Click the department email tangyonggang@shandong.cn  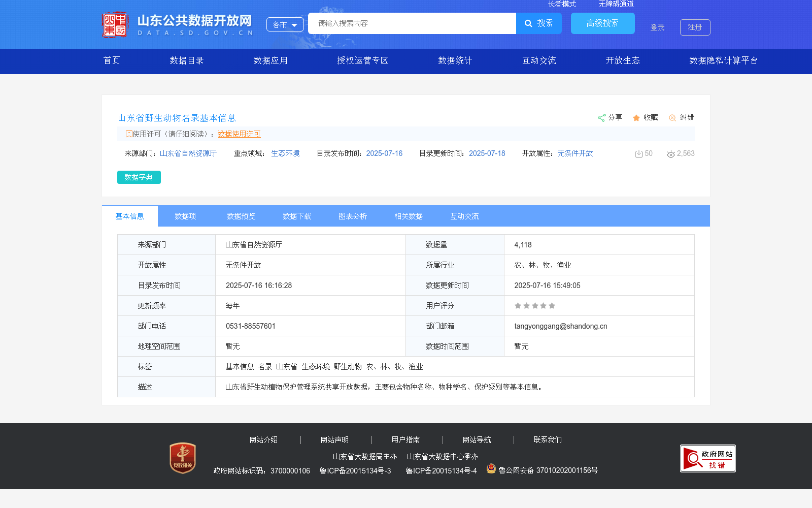pos(561,326)
